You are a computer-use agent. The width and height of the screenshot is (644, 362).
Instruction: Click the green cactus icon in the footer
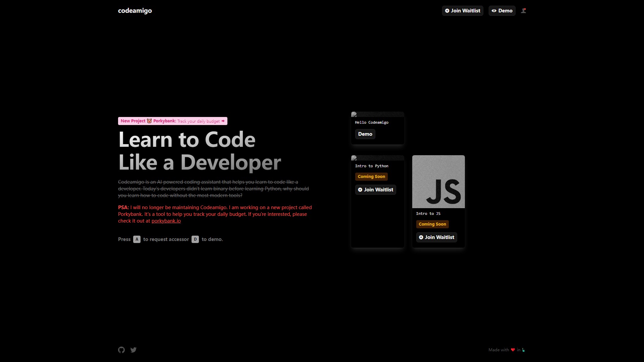(523, 350)
